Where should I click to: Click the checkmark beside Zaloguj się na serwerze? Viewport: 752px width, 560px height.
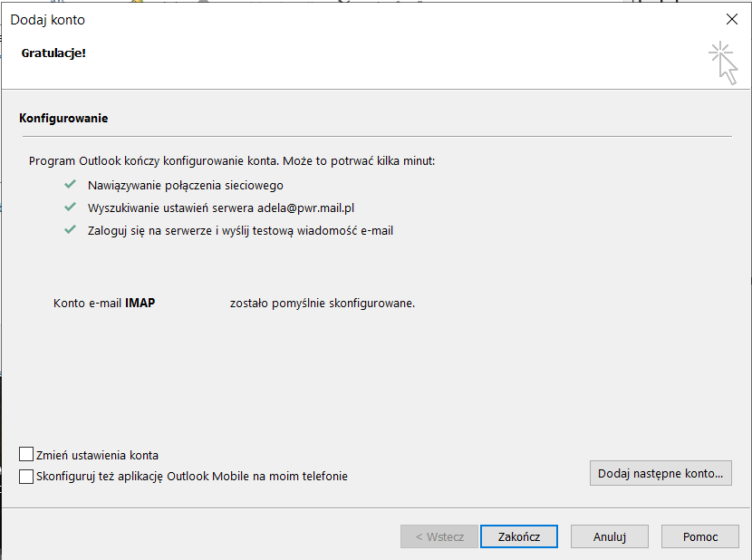pyautogui.click(x=70, y=230)
